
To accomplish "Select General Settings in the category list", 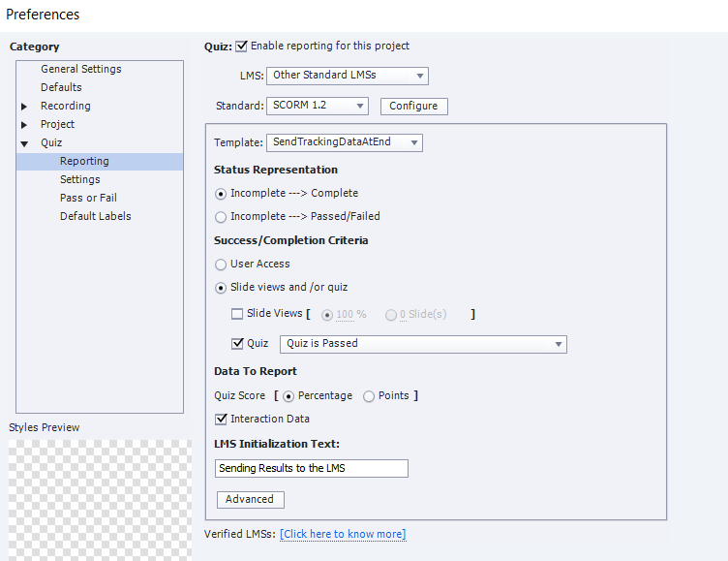I will point(80,69).
